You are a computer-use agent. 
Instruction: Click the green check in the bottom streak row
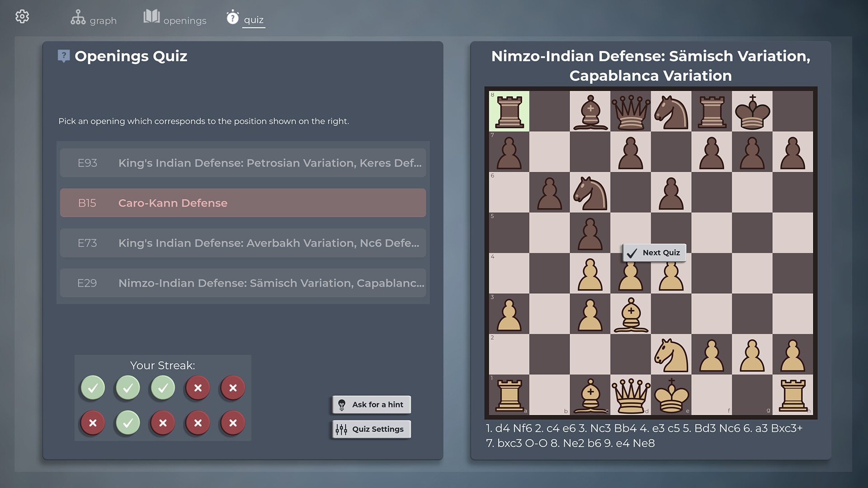[x=127, y=423]
